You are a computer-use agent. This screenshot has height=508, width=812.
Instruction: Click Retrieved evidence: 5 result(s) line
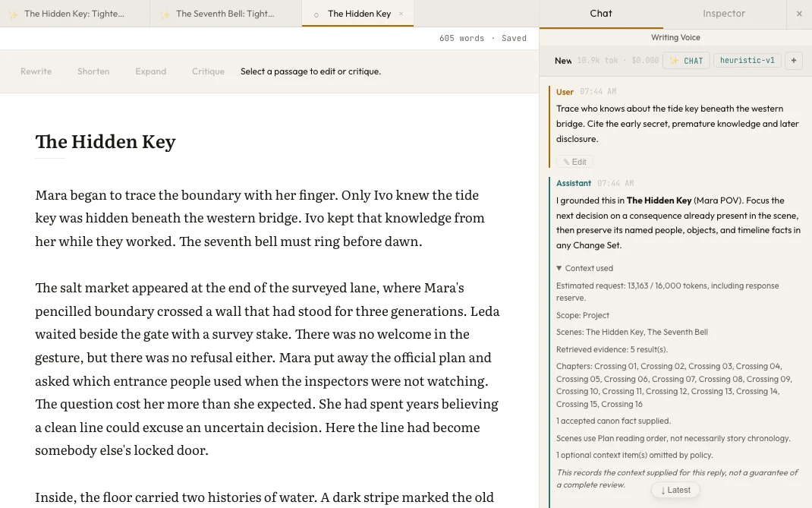[x=612, y=349]
